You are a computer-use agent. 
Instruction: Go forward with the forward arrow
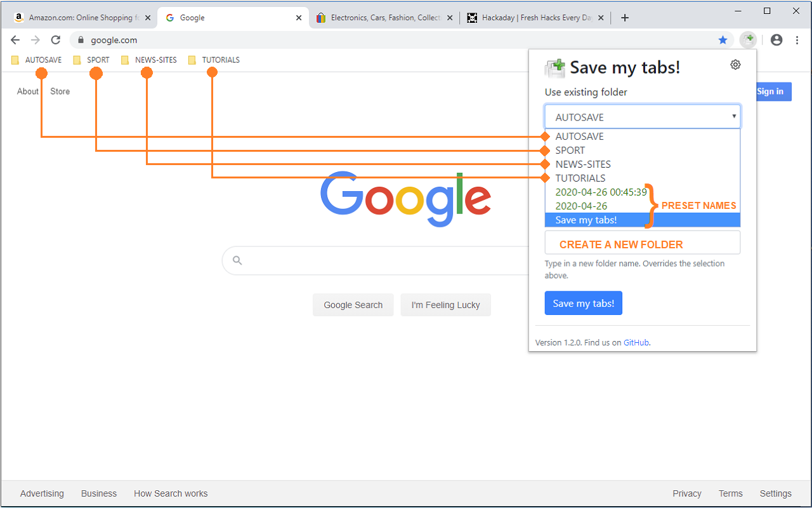point(36,40)
